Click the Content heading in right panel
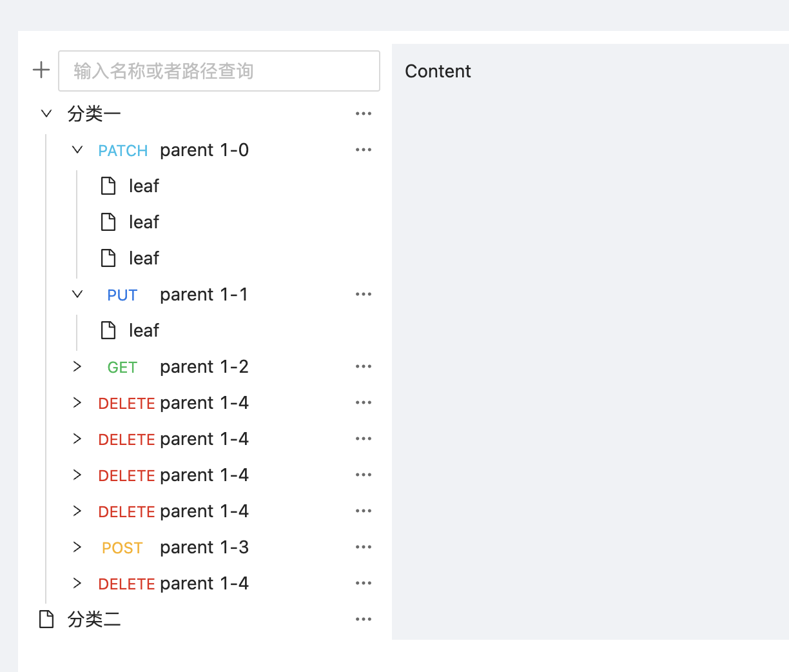 [x=438, y=71]
